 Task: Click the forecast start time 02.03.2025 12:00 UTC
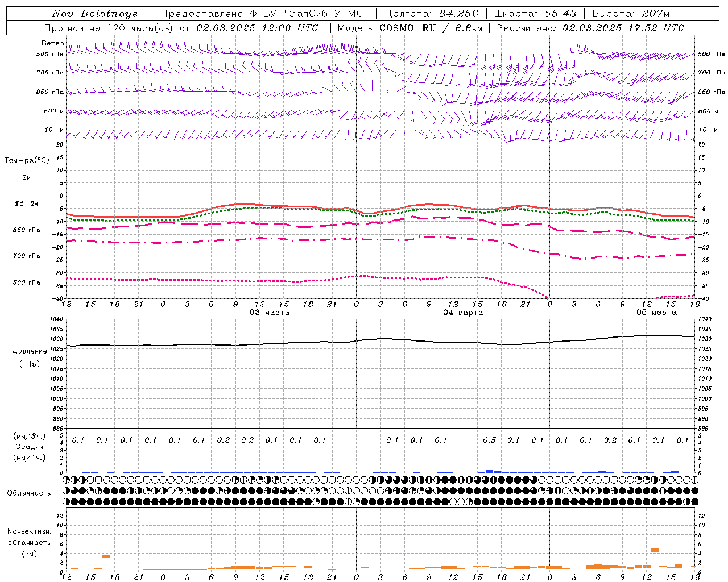click(x=257, y=28)
